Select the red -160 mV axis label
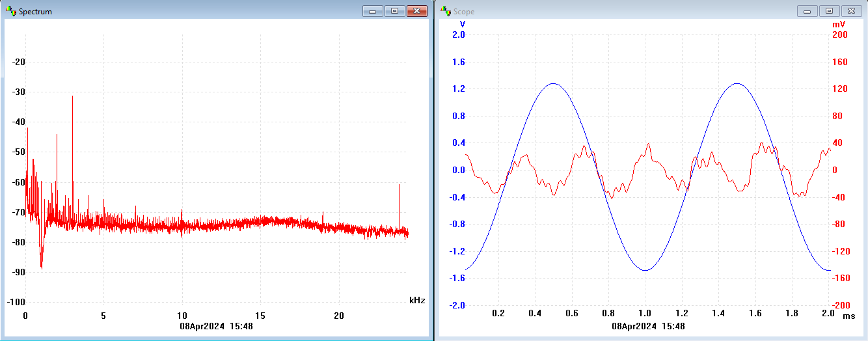Screen dimensions: 868x341 pos(842,278)
